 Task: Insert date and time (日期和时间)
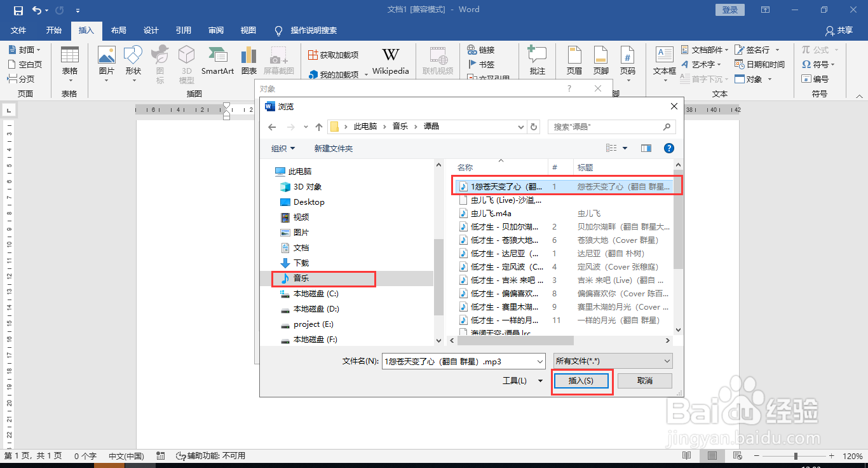click(x=759, y=64)
